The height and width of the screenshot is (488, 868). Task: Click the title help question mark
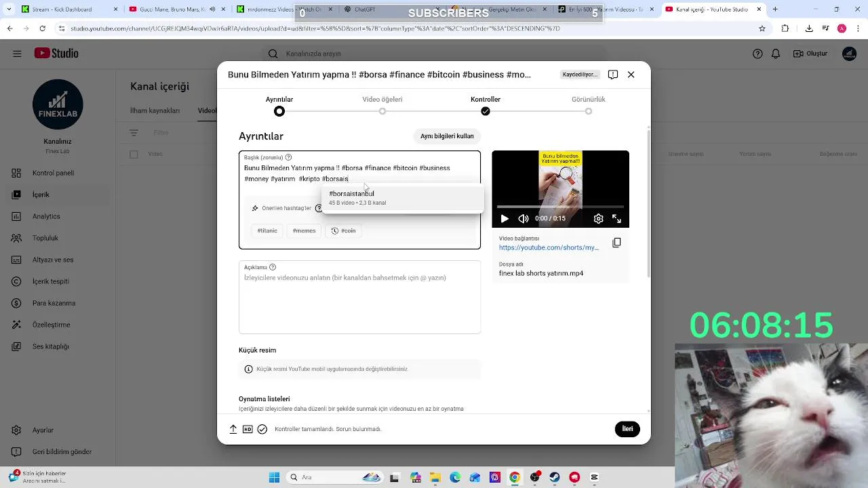[289, 157]
